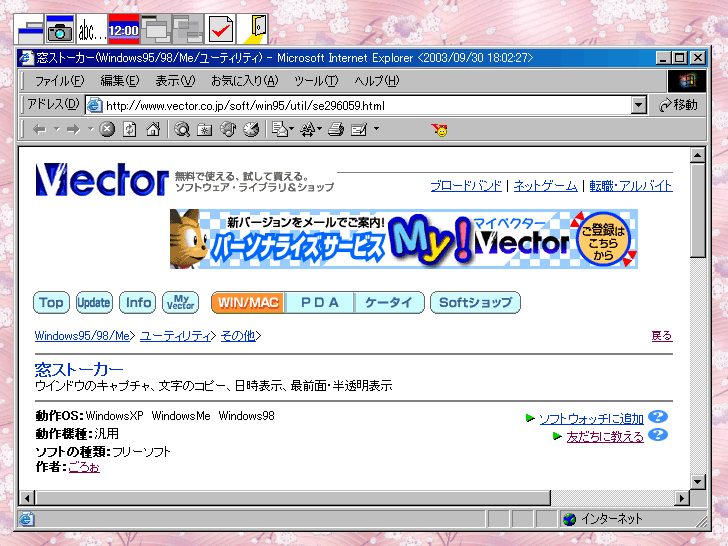Image resolution: width=728 pixels, height=546 pixels.
Task: Open the ファイル(F) menu
Action: pos(59,81)
